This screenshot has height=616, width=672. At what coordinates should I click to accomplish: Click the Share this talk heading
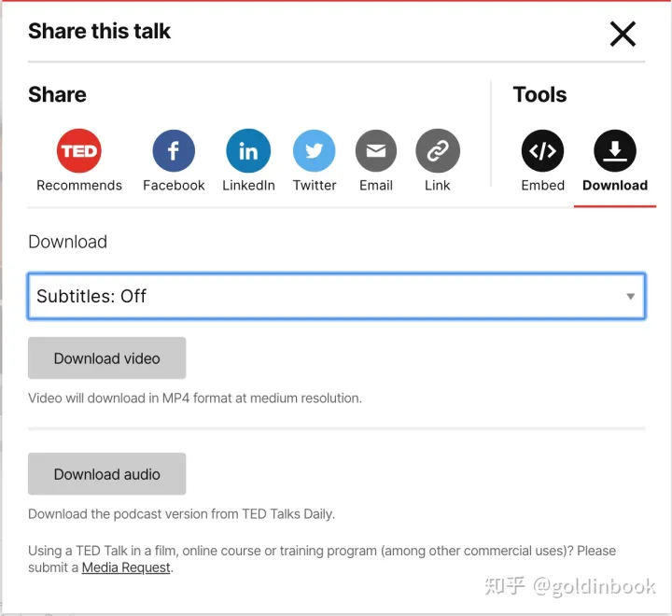(x=100, y=32)
